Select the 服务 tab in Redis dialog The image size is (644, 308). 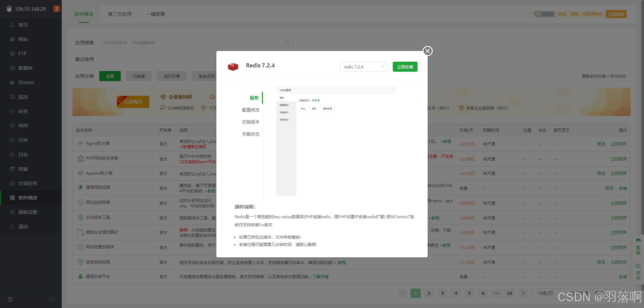point(254,98)
